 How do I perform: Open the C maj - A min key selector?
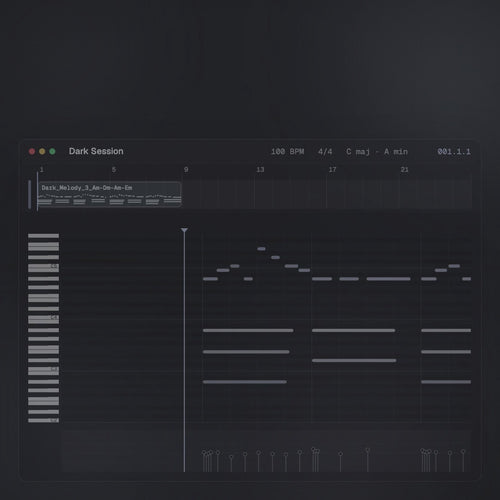(377, 152)
